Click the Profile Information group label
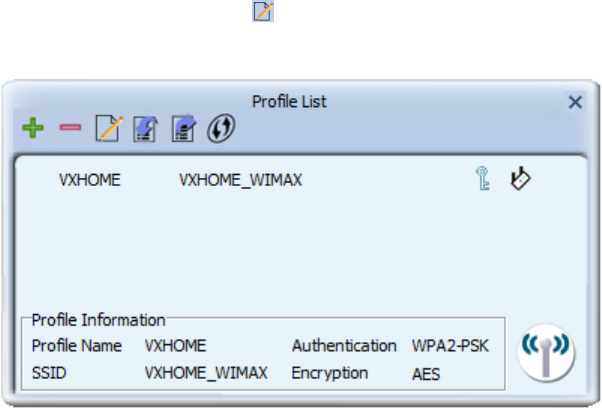Viewport: 602px width, 409px height. pyautogui.click(x=98, y=320)
